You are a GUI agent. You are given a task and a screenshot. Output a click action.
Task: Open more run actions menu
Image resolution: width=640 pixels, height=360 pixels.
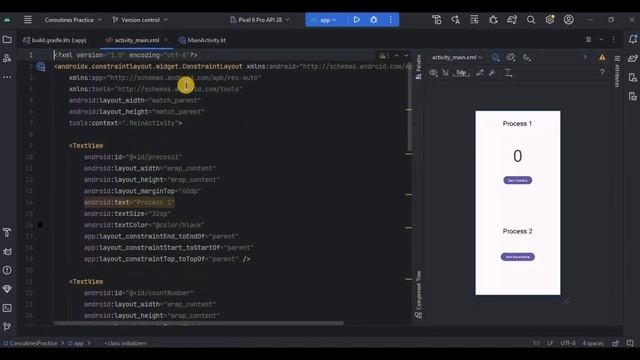tap(391, 20)
